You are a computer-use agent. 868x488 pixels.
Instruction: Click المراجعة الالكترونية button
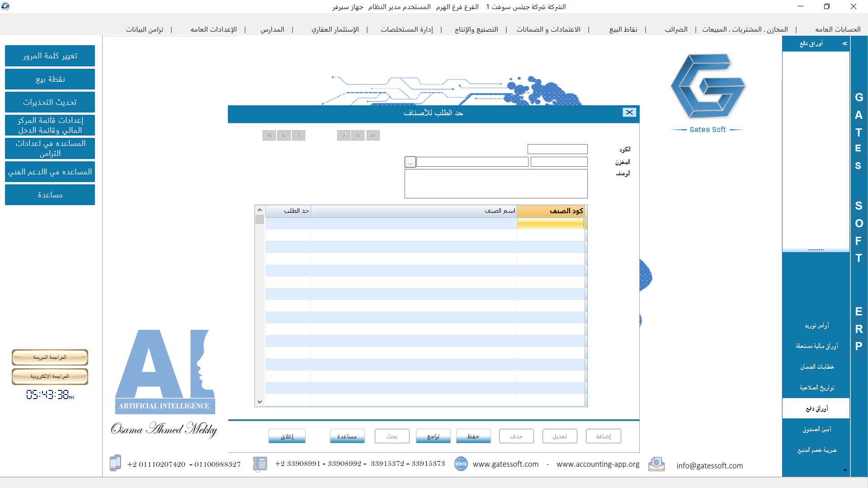[50, 376]
